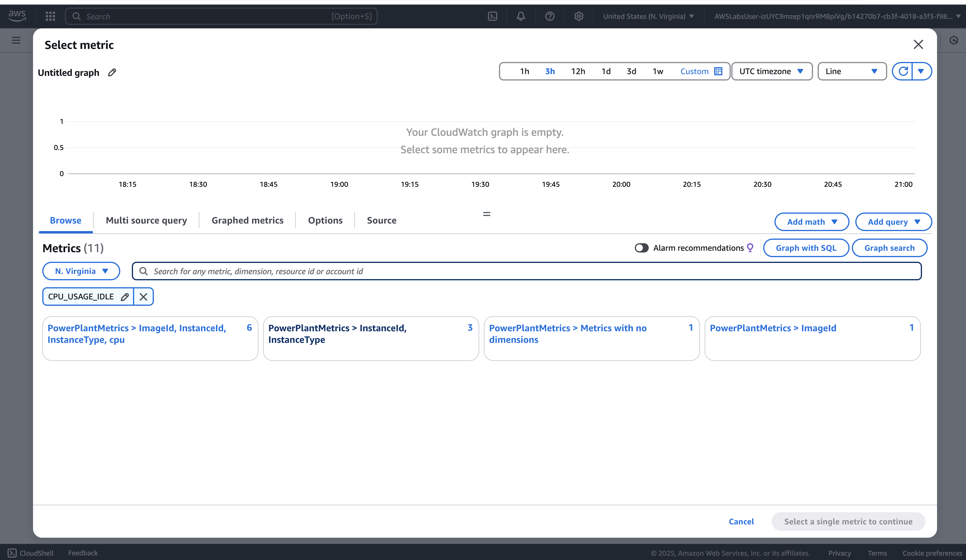Click the Graph search button

point(889,248)
